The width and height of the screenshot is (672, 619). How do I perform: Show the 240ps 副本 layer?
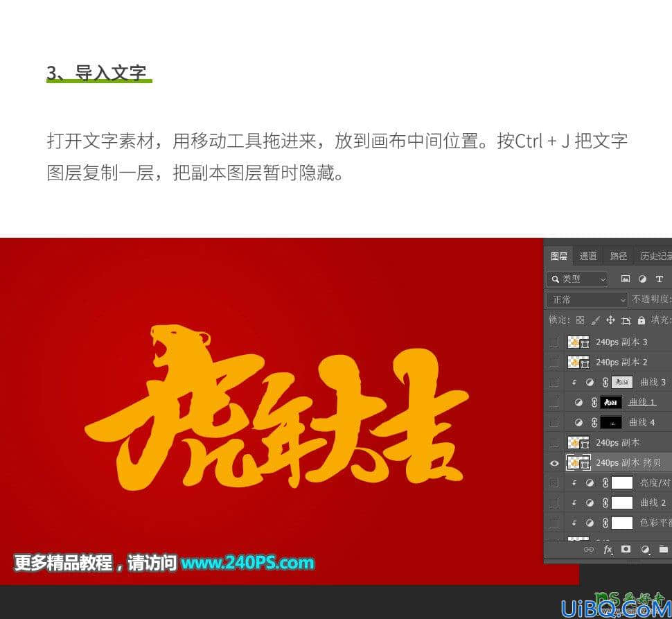click(x=554, y=442)
